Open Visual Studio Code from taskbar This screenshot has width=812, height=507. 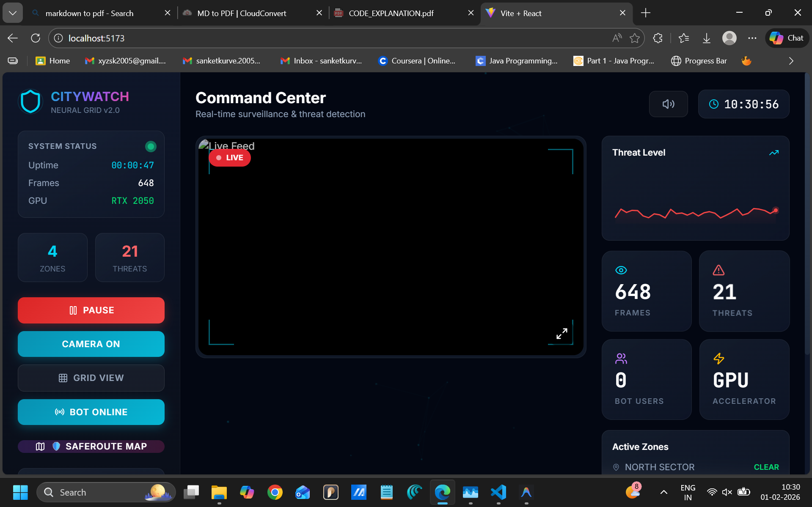[x=498, y=492]
